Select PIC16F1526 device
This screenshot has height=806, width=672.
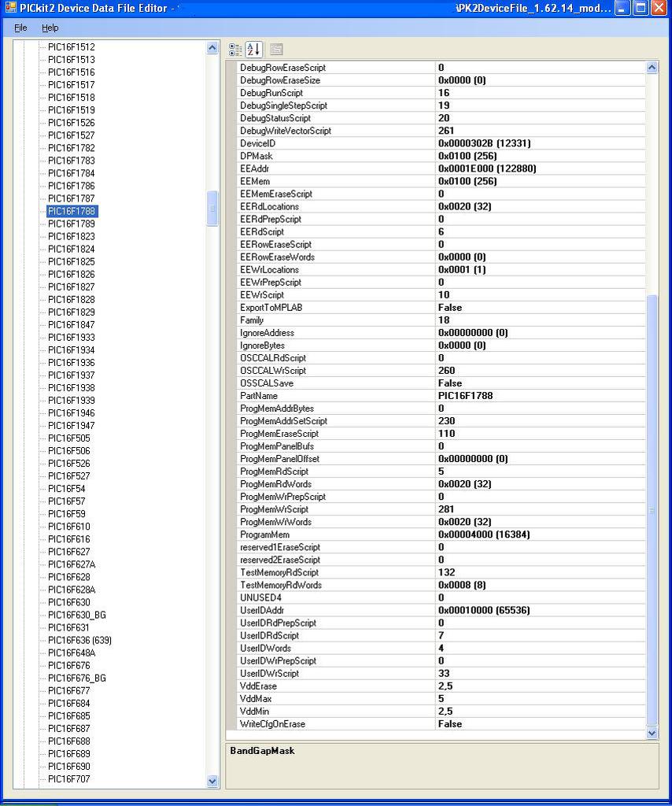point(72,123)
